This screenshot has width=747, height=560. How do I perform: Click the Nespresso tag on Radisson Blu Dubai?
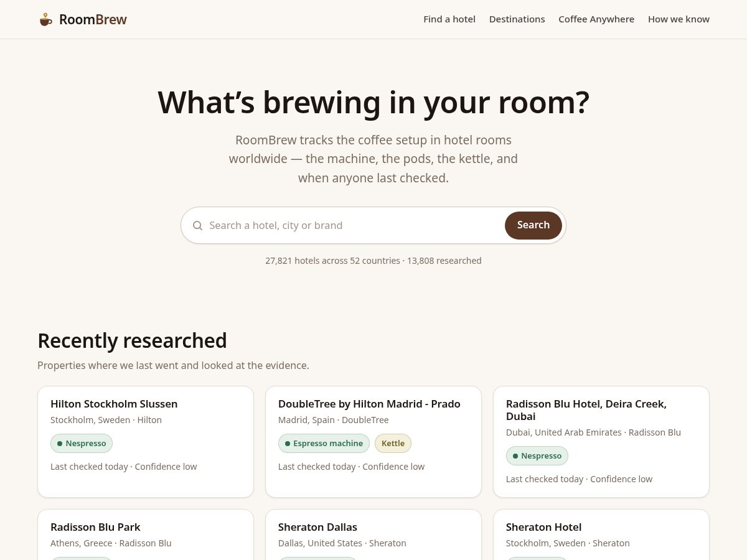(537, 456)
